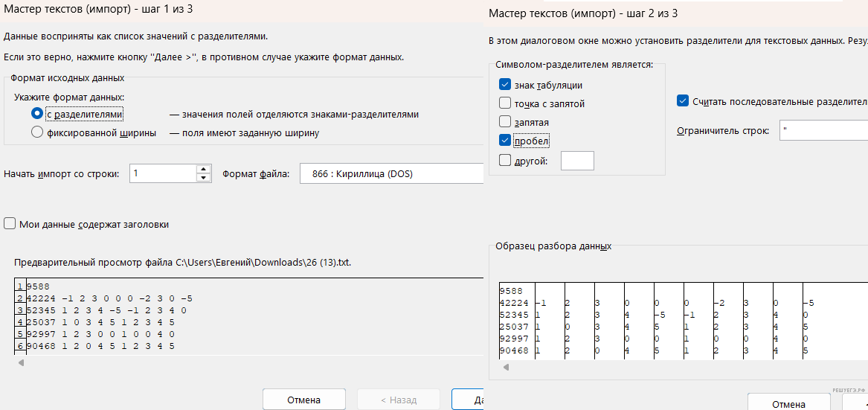Uncheck the "знак табуляции" delimiter

(x=506, y=85)
